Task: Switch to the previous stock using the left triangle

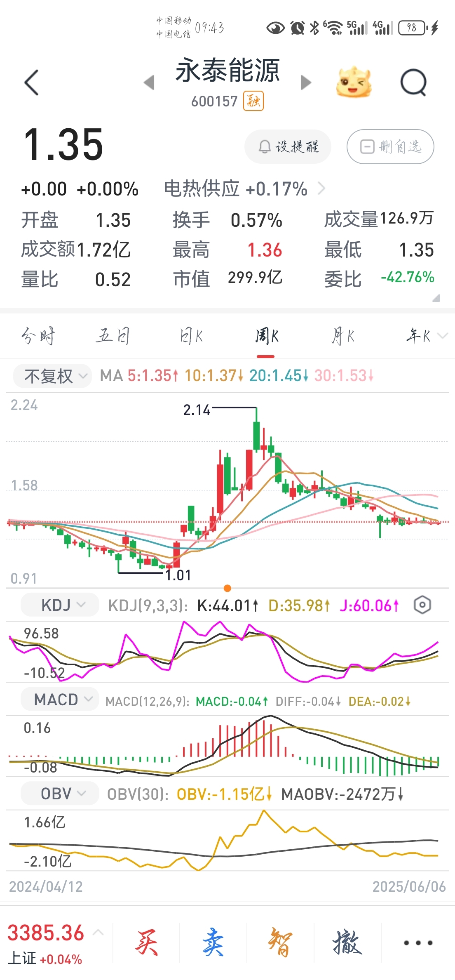Action: pyautogui.click(x=149, y=82)
